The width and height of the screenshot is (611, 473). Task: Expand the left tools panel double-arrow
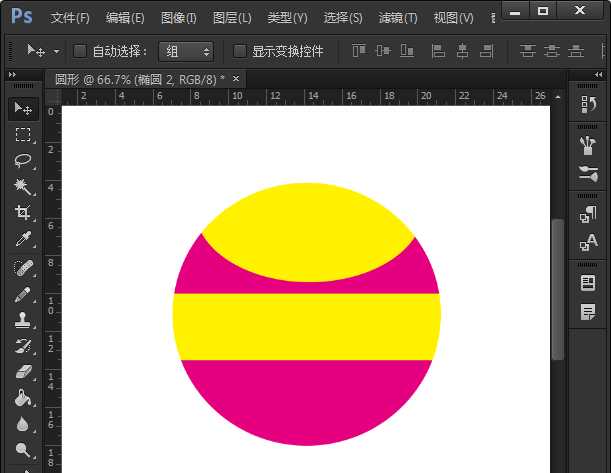point(11,75)
